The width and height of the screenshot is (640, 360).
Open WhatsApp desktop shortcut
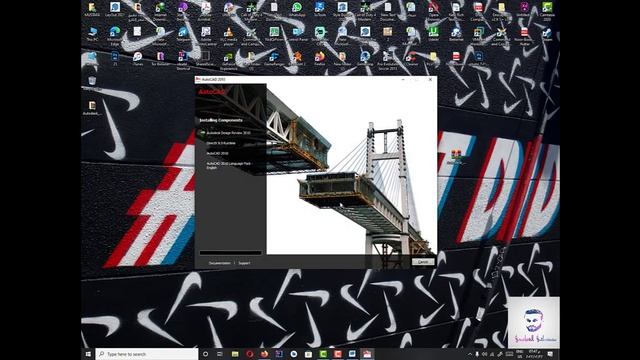tap(297, 10)
